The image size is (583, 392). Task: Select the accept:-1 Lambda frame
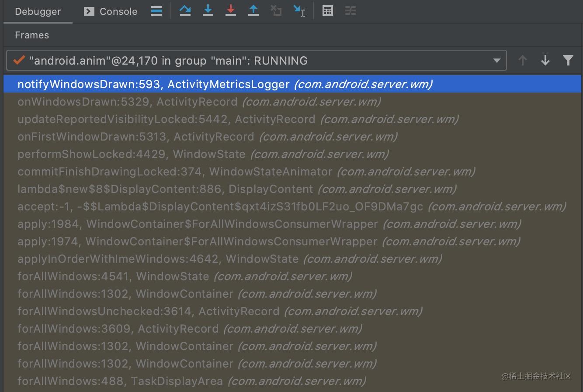[292, 206]
